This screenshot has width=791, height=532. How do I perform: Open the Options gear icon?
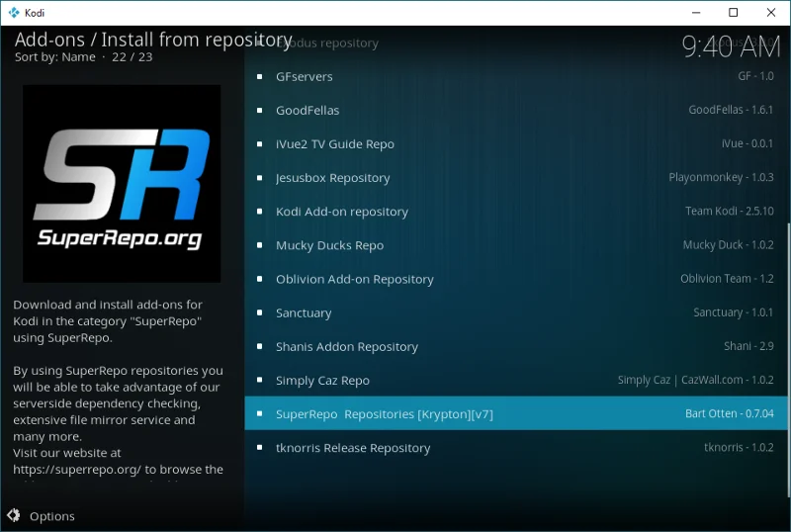coord(14,515)
